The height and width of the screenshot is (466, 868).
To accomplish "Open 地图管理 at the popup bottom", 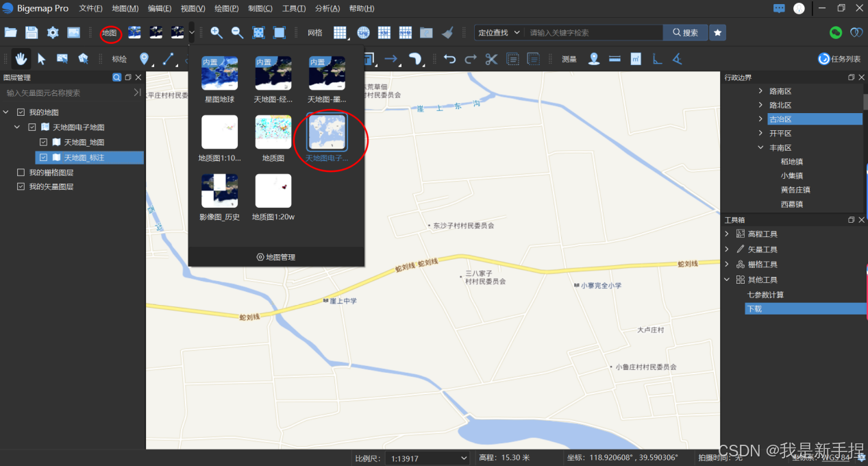I will 276,257.
